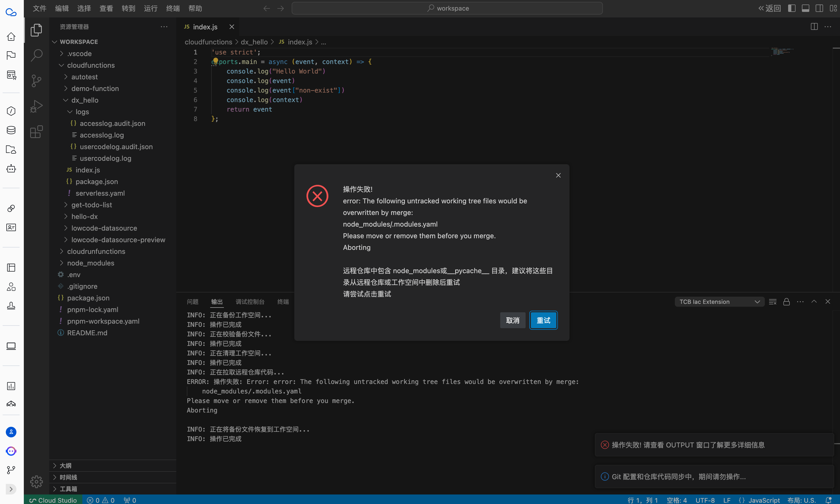840x504 pixels.
Task: Select TCB Iac Extension output channel dropdown
Action: click(x=719, y=302)
